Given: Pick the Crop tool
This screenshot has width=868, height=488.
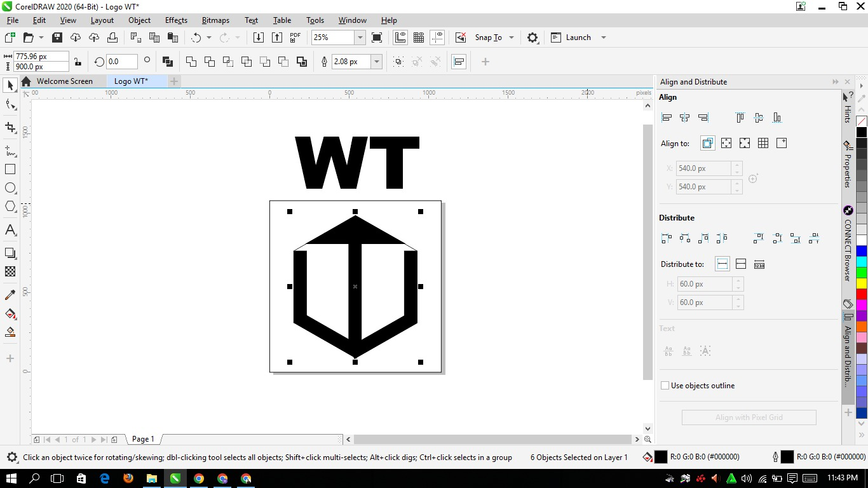Looking at the screenshot, I should point(10,128).
